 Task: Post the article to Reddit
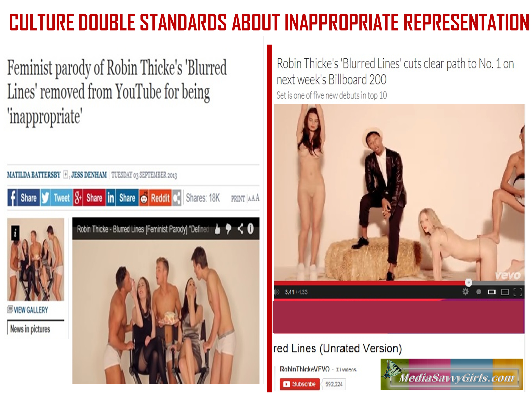(155, 198)
